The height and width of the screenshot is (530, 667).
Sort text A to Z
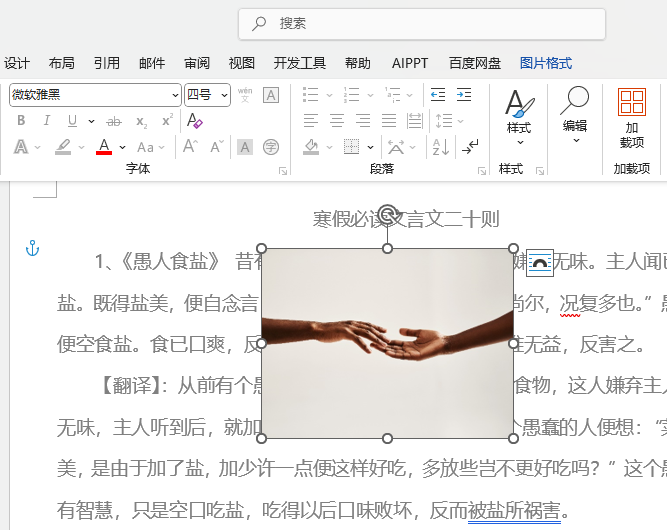(x=441, y=147)
